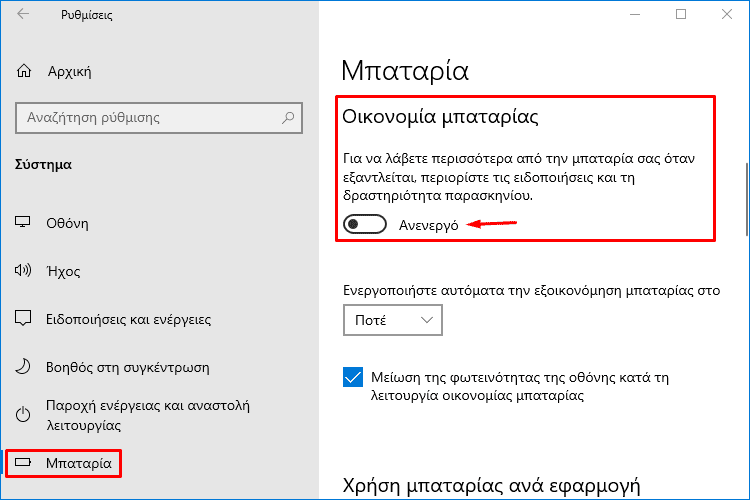The image size is (750, 500).
Task: Click the Ειδοποιήσεις και ενέργειες notification icon
Action: (x=23, y=318)
